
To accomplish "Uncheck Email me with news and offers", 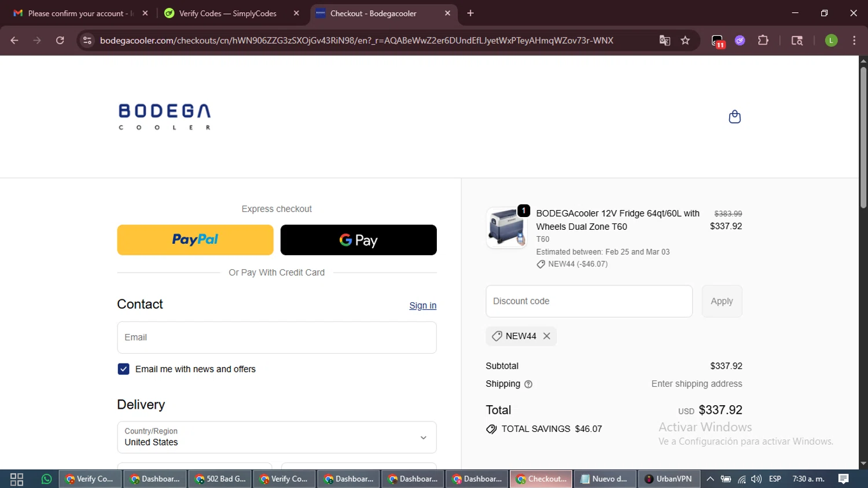I will click(123, 369).
